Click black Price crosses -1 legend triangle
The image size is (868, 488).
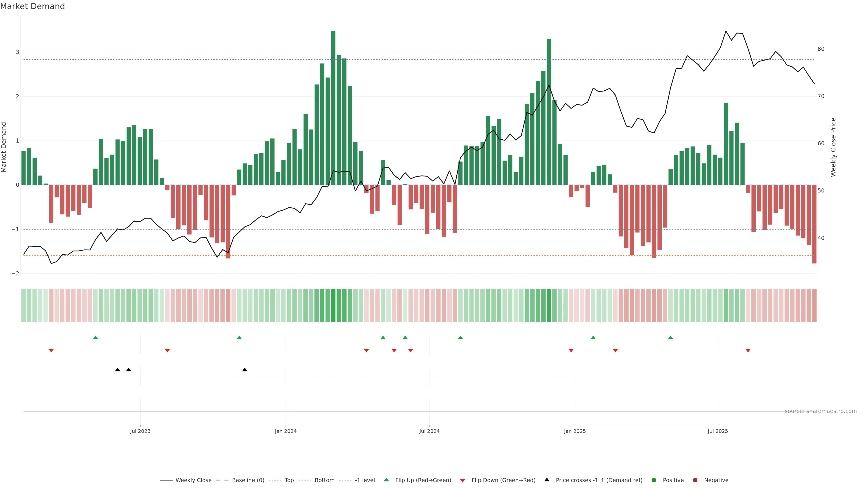547,480
